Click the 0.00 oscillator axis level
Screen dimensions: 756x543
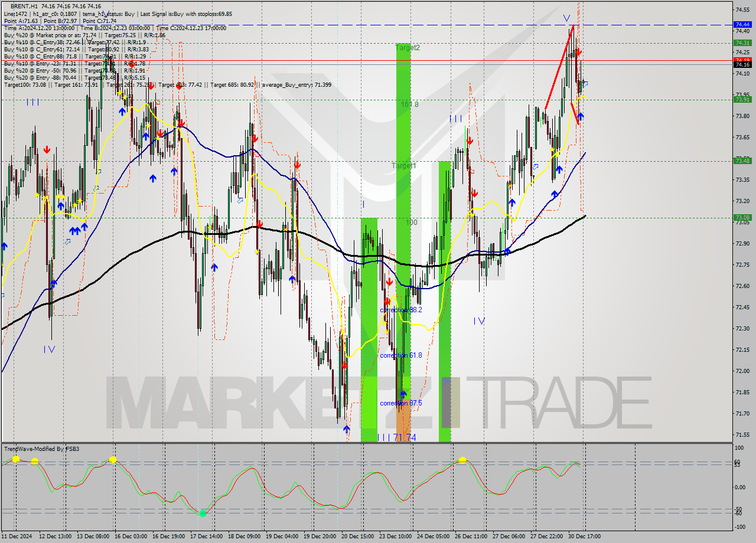[741, 487]
